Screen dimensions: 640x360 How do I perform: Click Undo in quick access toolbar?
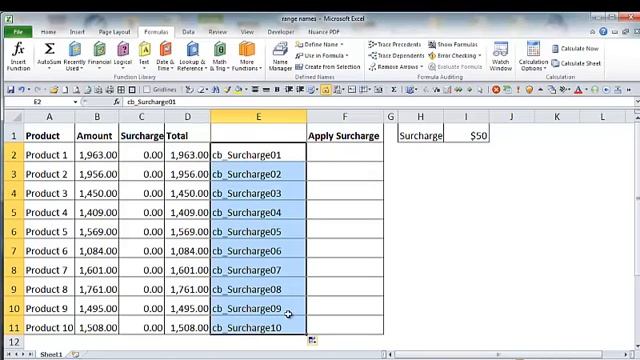pyautogui.click(x=21, y=89)
